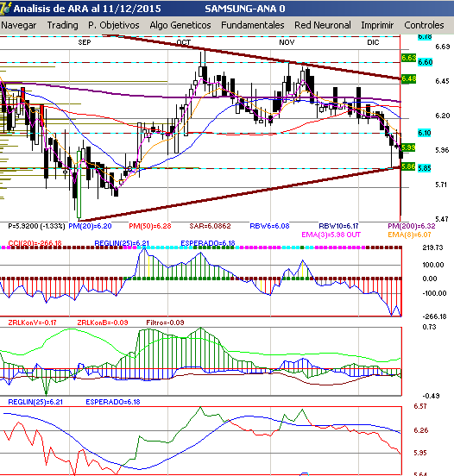
Task: Open the Imprimir menu
Action: click(377, 25)
